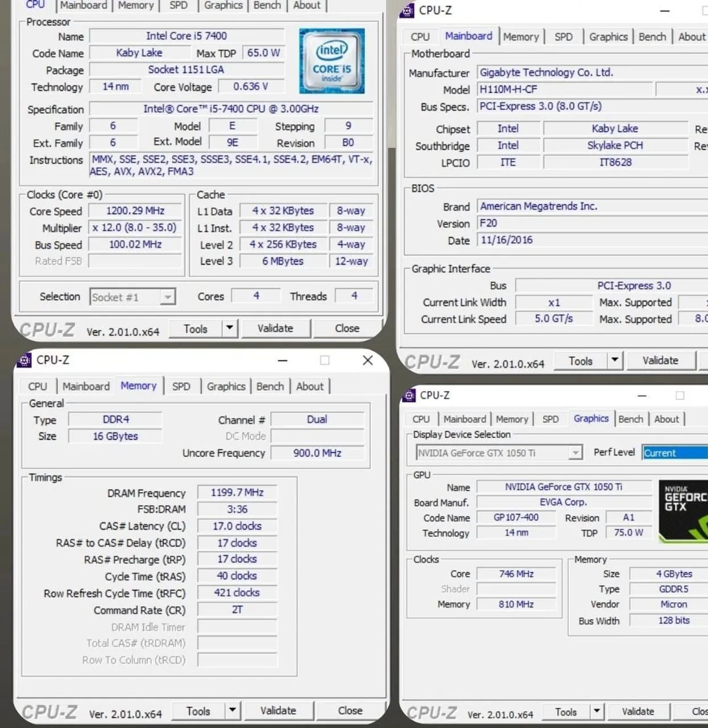Click the Intel Core i5 logo badge

click(x=332, y=60)
